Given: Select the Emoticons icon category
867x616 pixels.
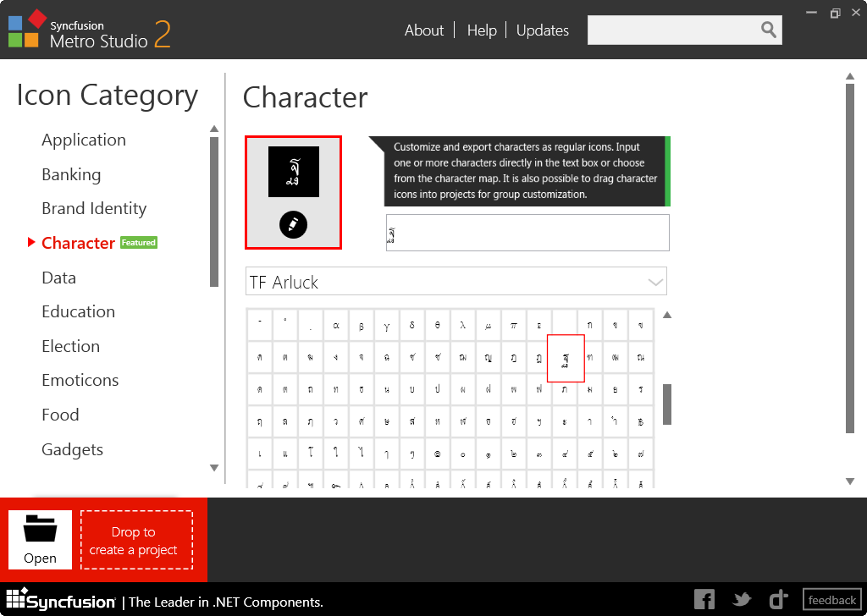Looking at the screenshot, I should pyautogui.click(x=80, y=380).
